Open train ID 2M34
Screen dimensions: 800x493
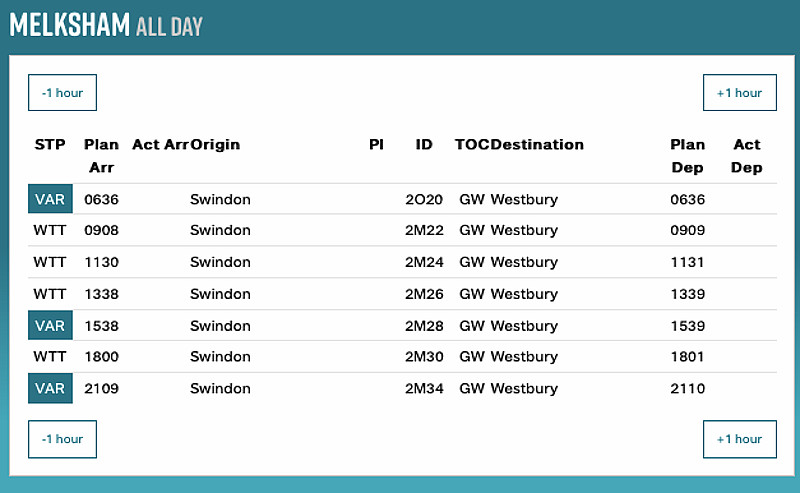point(424,389)
